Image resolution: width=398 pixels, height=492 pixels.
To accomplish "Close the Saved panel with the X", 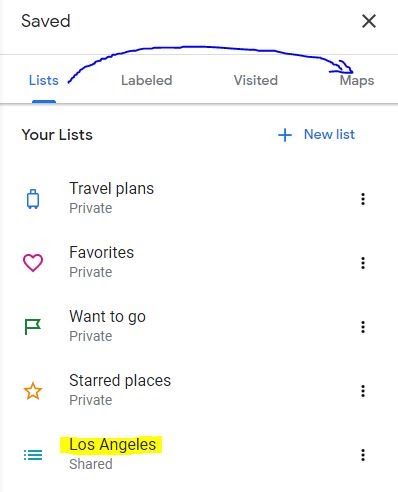I will (369, 21).
